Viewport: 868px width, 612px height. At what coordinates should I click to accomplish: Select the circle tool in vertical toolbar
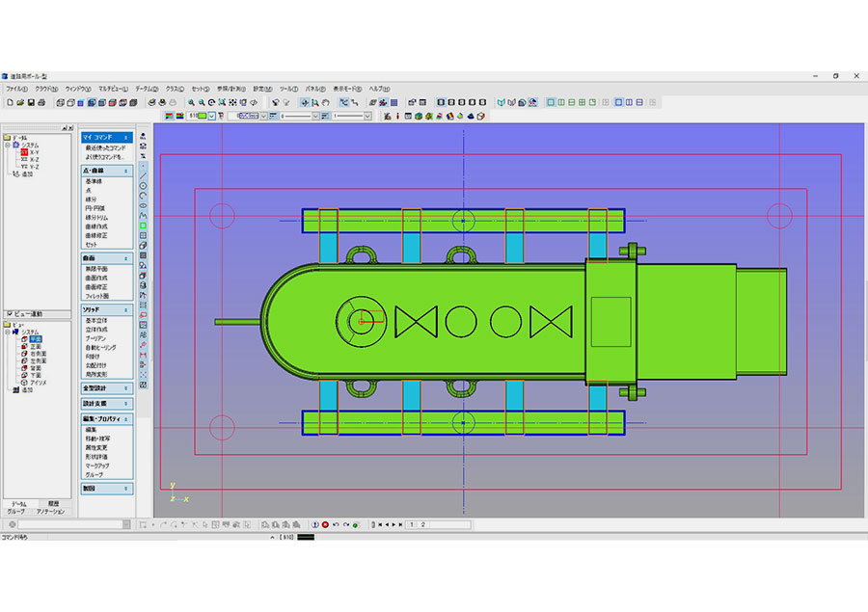click(144, 185)
